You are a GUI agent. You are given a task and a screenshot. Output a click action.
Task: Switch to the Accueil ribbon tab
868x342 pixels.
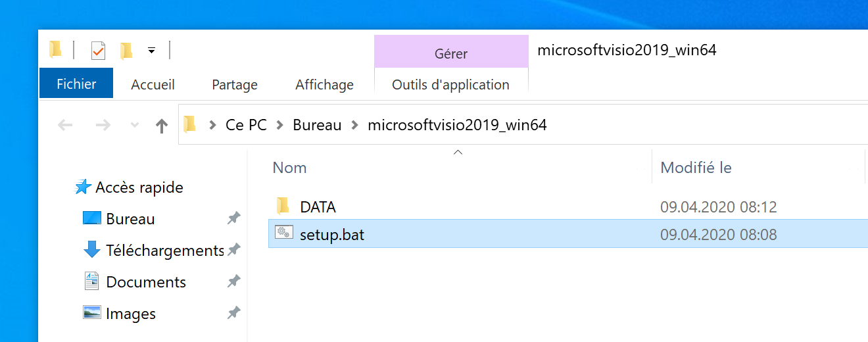[x=153, y=85]
